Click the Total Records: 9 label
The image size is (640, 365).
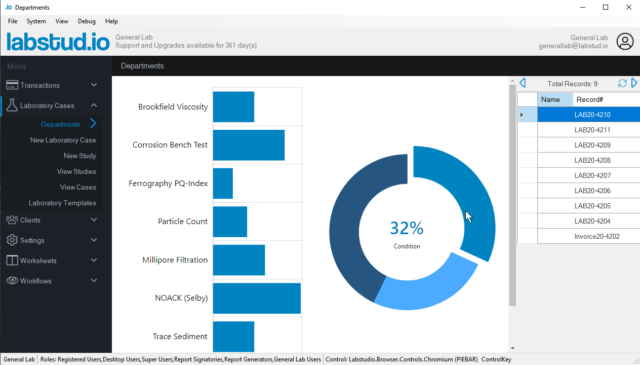(572, 84)
